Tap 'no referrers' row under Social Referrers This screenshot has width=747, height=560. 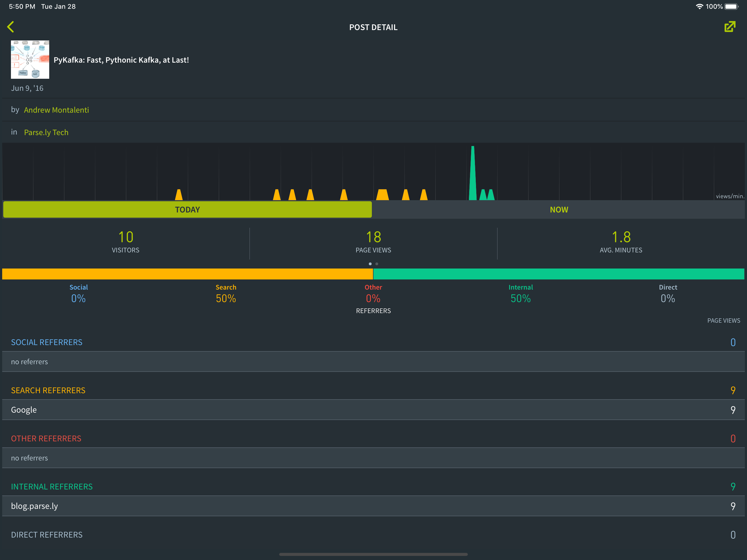point(373,362)
